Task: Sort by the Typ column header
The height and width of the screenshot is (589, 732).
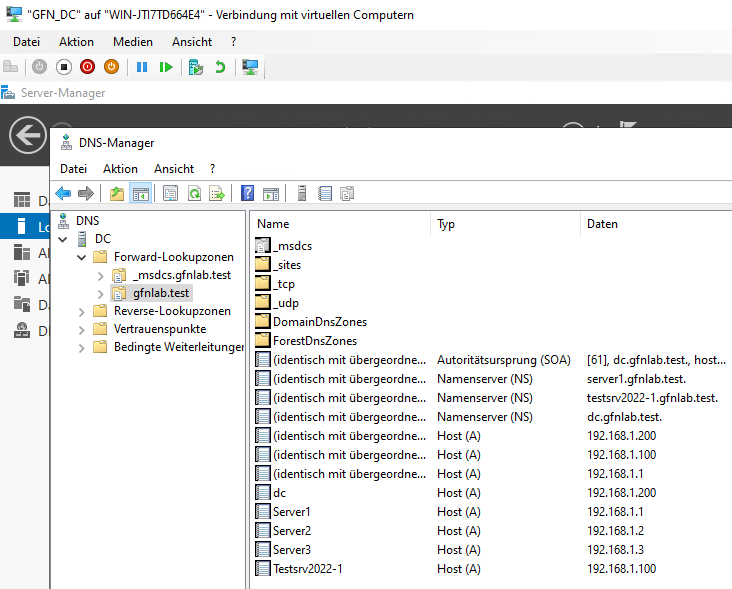Action: (x=446, y=224)
